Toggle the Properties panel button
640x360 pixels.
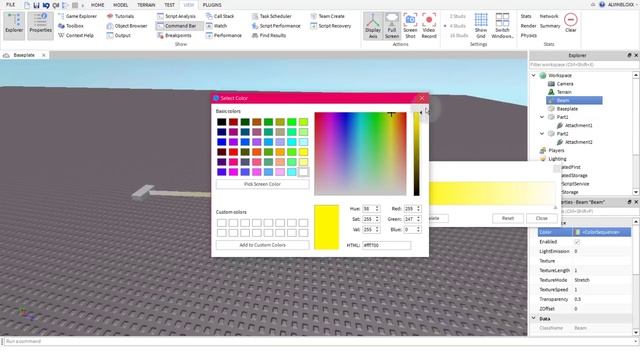[x=40, y=25]
